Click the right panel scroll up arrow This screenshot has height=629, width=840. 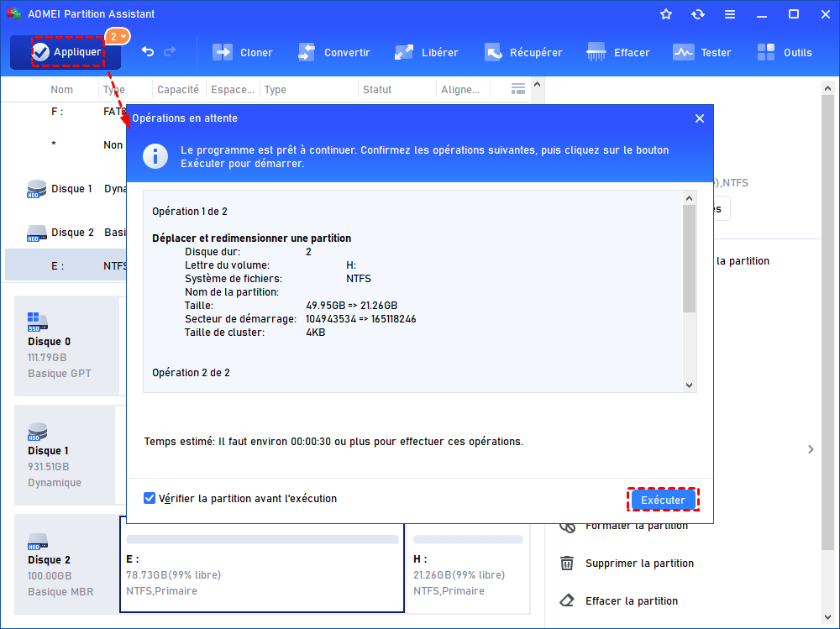[827, 88]
